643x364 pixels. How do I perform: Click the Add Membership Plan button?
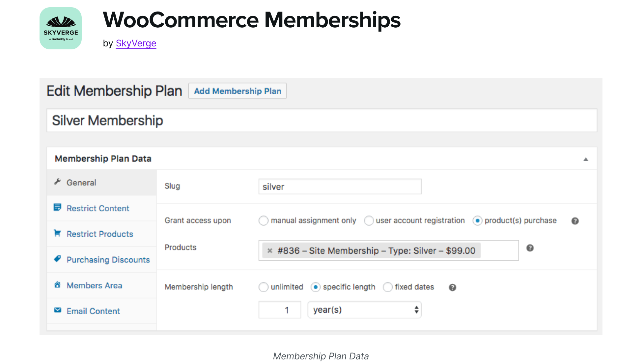click(x=237, y=91)
